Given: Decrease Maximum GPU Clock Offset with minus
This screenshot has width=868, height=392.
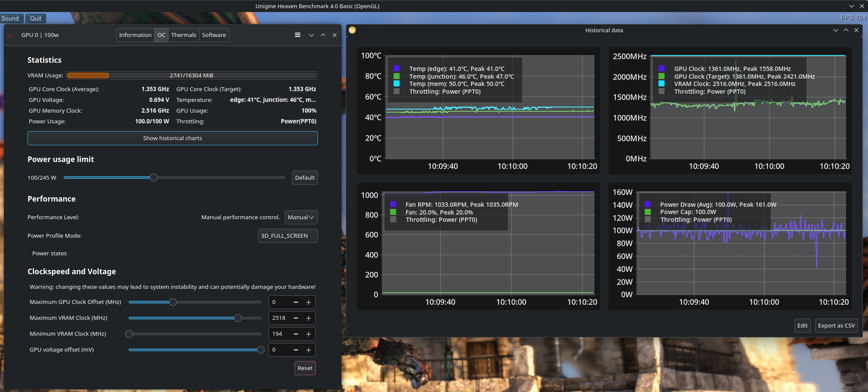Looking at the screenshot, I should [x=296, y=302].
